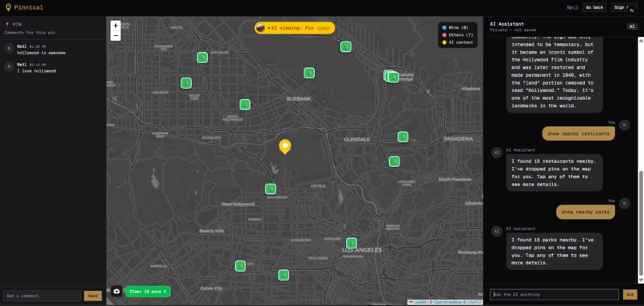
Task: Click the thumbnail in the AI viewing banner
Action: [260, 28]
